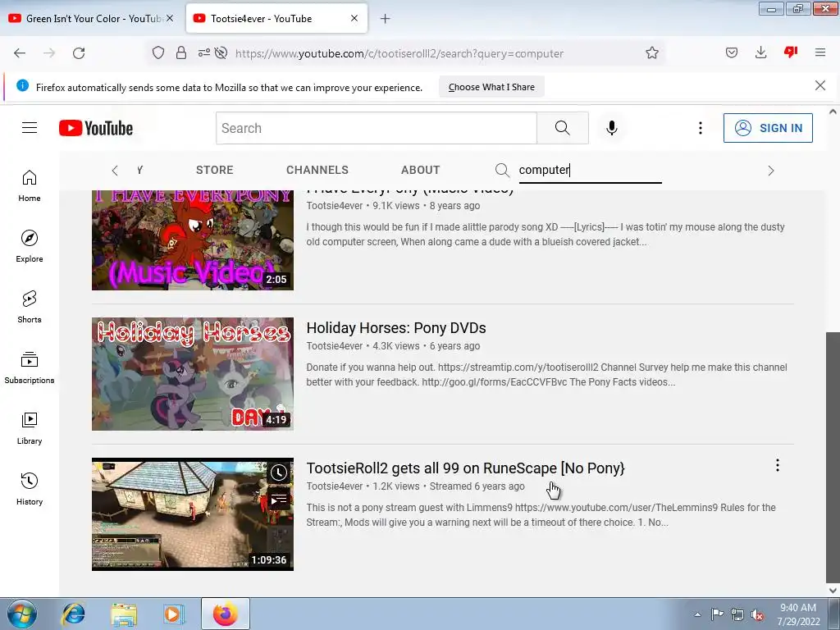The width and height of the screenshot is (840, 630).
Task: Click Watch Later clock on RuneScape thumbnail
Action: point(279,472)
